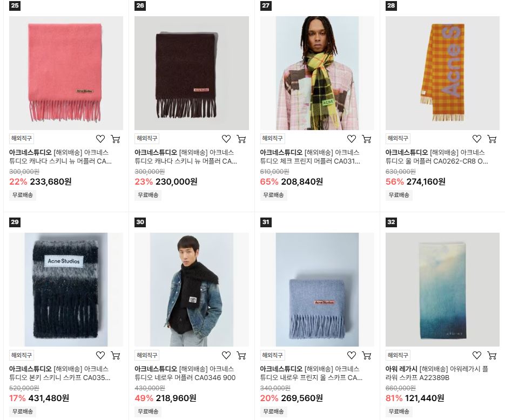This screenshot has height=420, width=505.
Task: Toggle wishlist heart for item 27
Action: click(352, 139)
